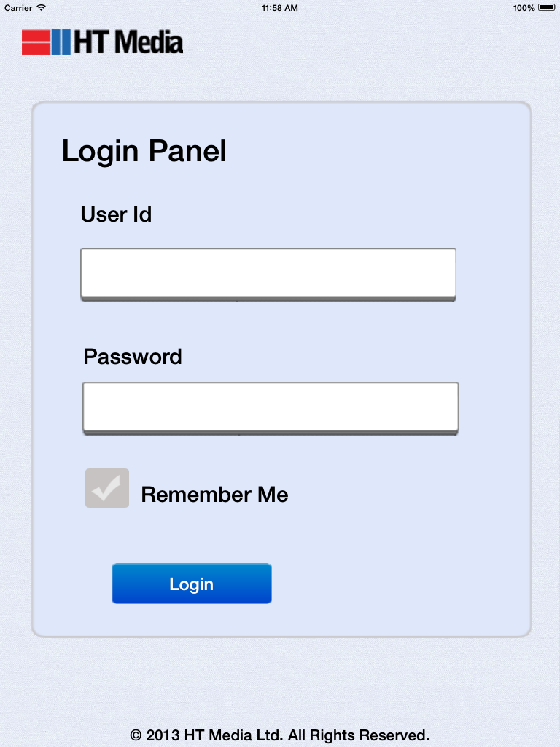560x747 pixels.
Task: Click the Remember Me label text
Action: pyautogui.click(x=214, y=495)
